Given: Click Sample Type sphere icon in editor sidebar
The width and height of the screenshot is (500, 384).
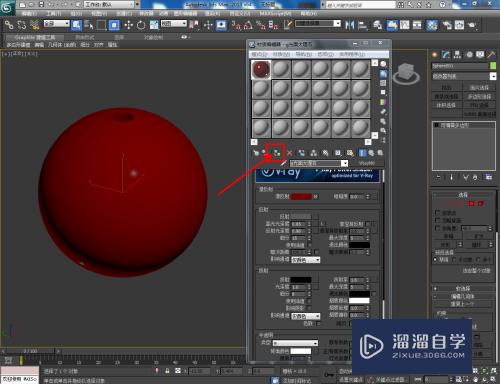Looking at the screenshot, I should (x=383, y=64).
